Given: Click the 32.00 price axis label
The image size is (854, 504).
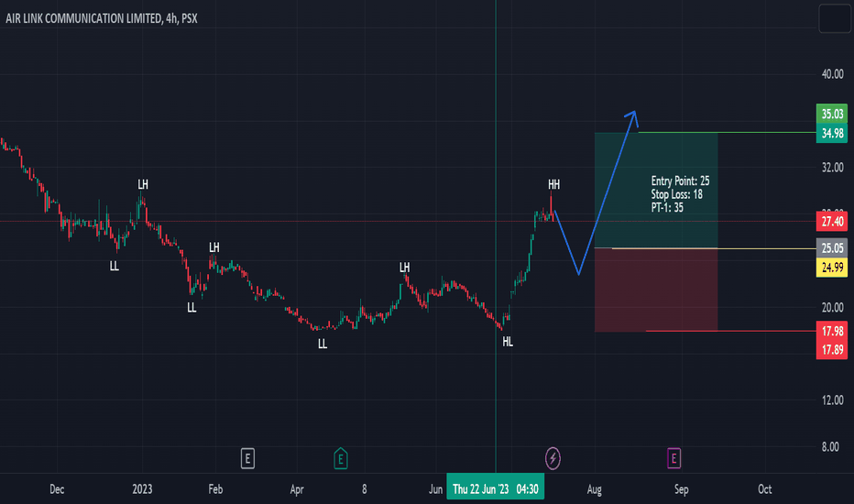Looking at the screenshot, I should (x=832, y=168).
